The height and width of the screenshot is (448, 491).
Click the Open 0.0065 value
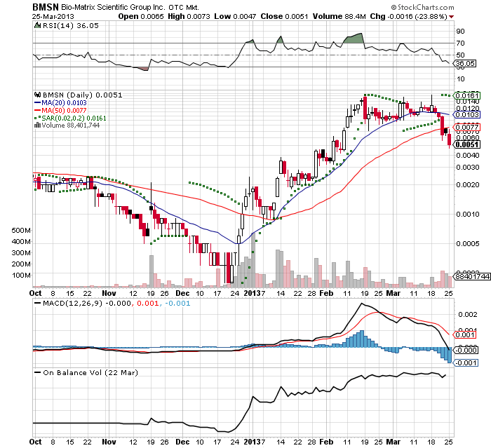(141, 16)
